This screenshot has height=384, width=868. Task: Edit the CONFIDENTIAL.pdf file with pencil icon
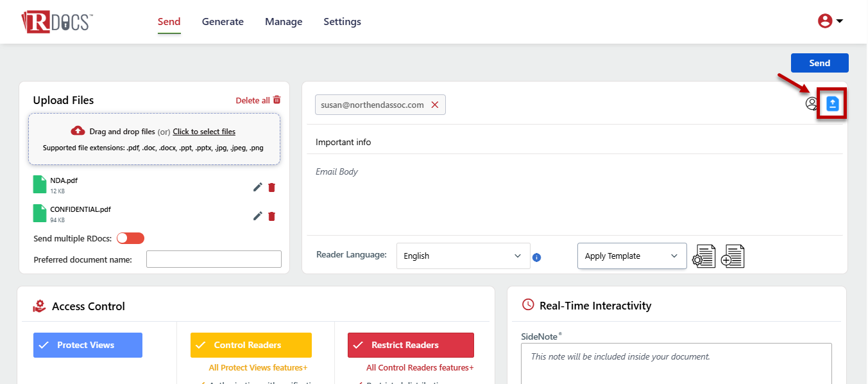click(257, 216)
